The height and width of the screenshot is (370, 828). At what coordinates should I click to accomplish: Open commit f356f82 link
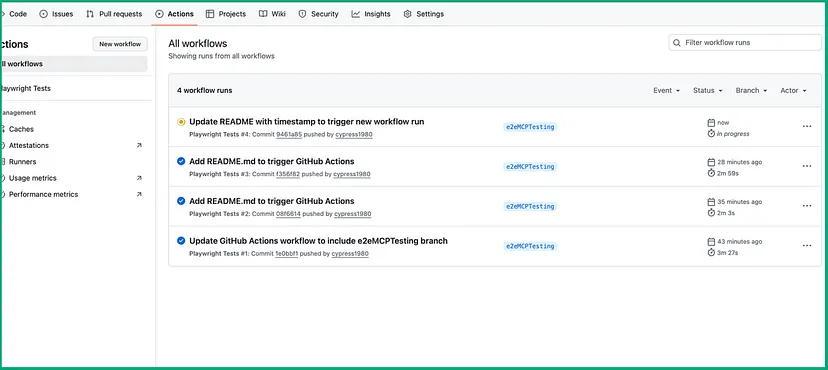pos(288,174)
